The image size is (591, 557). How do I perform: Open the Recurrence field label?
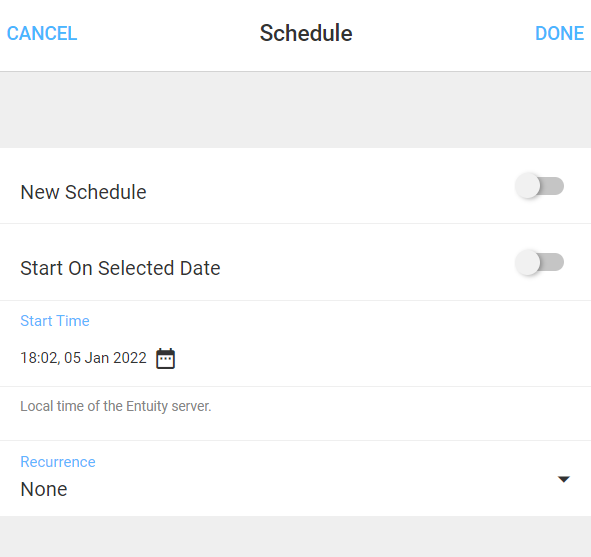[58, 462]
